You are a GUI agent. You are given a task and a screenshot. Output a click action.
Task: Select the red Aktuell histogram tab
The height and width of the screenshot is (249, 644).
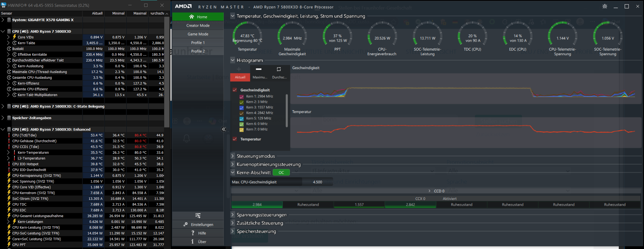point(240,77)
